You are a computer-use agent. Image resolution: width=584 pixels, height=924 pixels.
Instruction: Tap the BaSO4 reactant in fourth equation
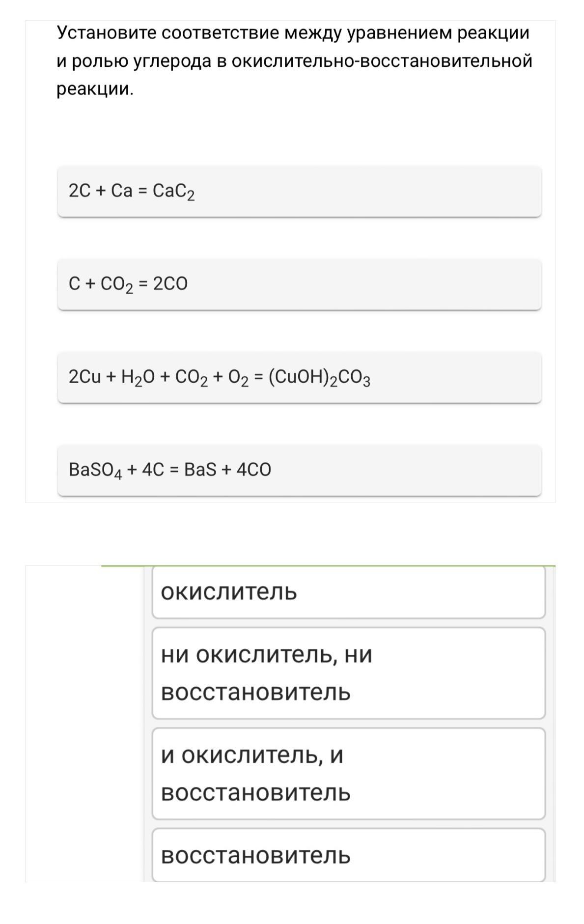95,471
